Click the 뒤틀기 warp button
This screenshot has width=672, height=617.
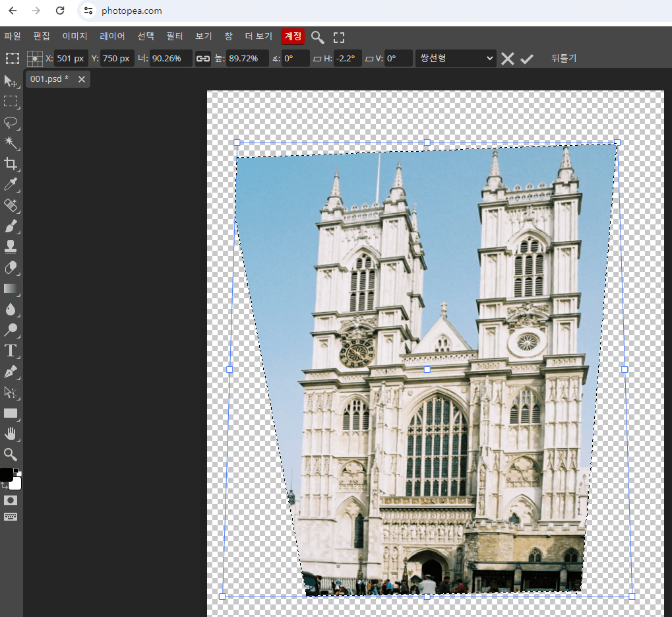564,58
